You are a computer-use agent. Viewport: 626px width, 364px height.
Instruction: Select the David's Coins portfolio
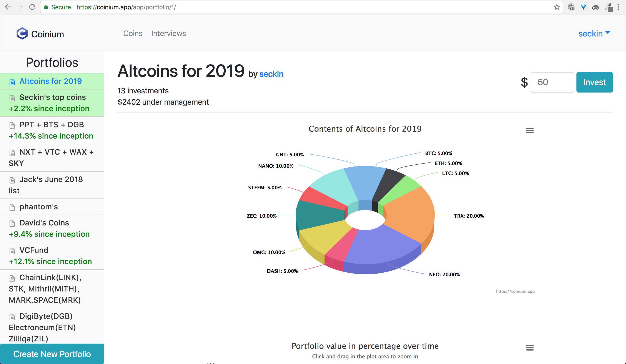coord(44,223)
